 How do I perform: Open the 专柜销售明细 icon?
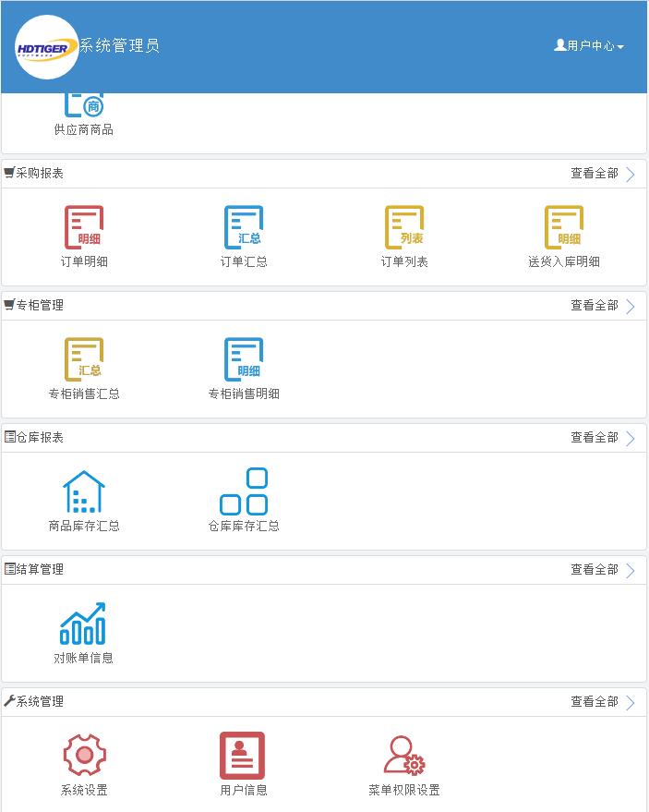coord(244,360)
